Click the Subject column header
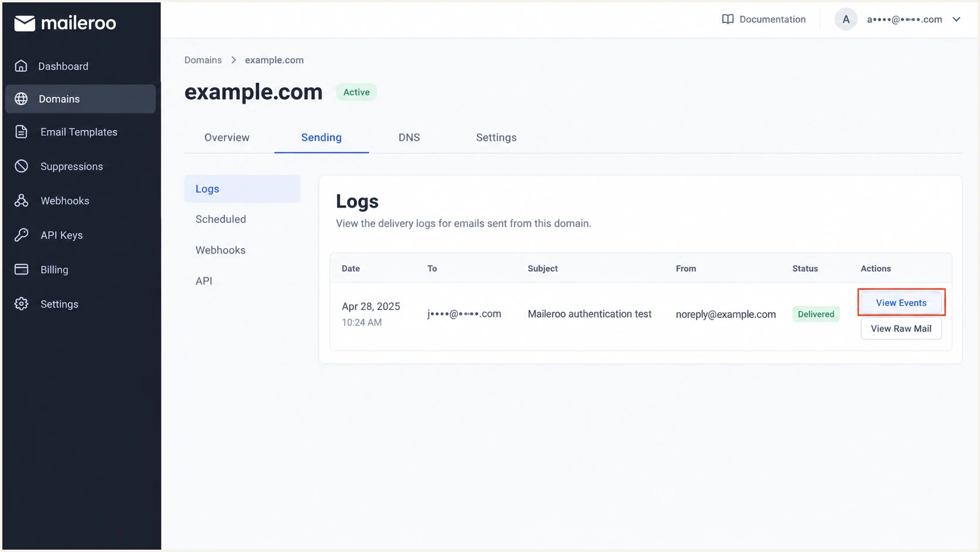Screen dimensions: 980x552 pyautogui.click(x=543, y=268)
